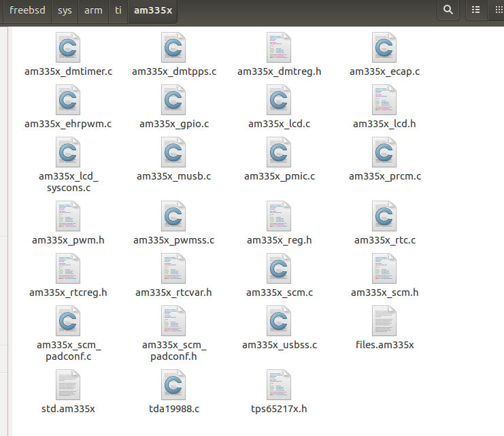504x436 pixels.
Task: Select the am335x_rtcvar.h header icon
Action: click(x=173, y=269)
